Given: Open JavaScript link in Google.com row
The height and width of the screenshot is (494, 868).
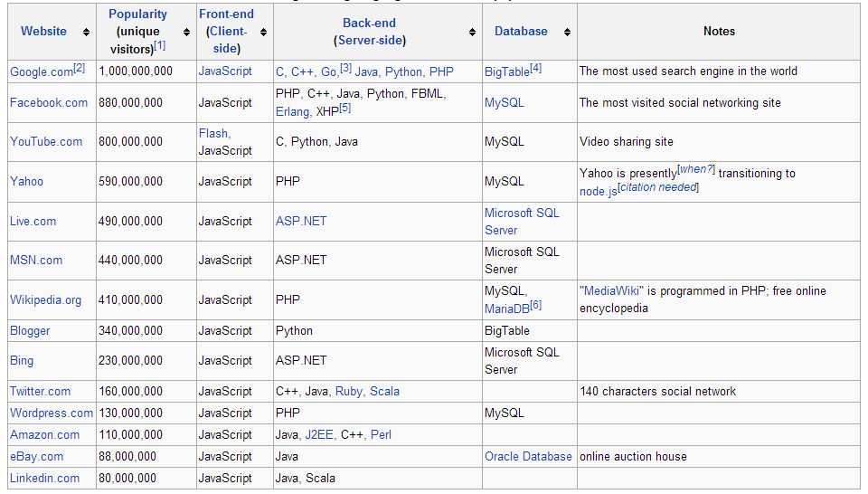Looking at the screenshot, I should point(225,71).
